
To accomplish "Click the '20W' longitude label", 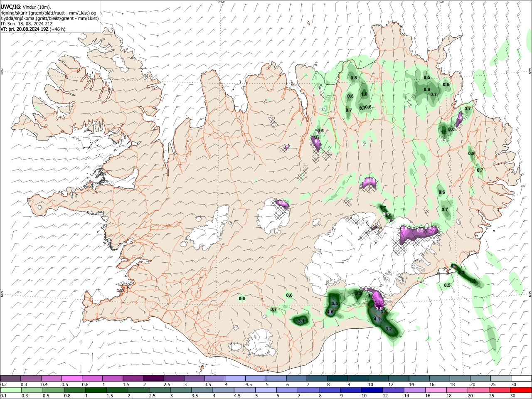I will click(221, 2).
